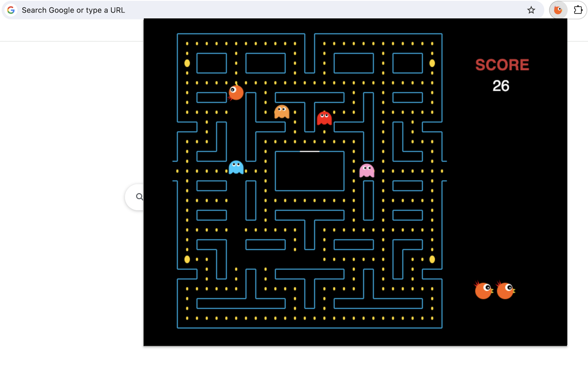Click the bottom-left power pellet
This screenshot has width=588, height=368.
tap(187, 259)
